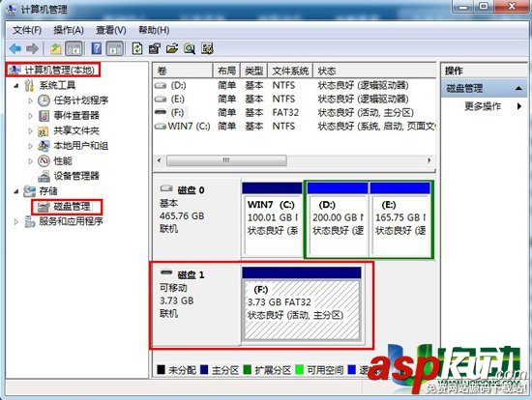Sort by the 状态 column header
The width and height of the screenshot is (532, 400).
pos(374,71)
